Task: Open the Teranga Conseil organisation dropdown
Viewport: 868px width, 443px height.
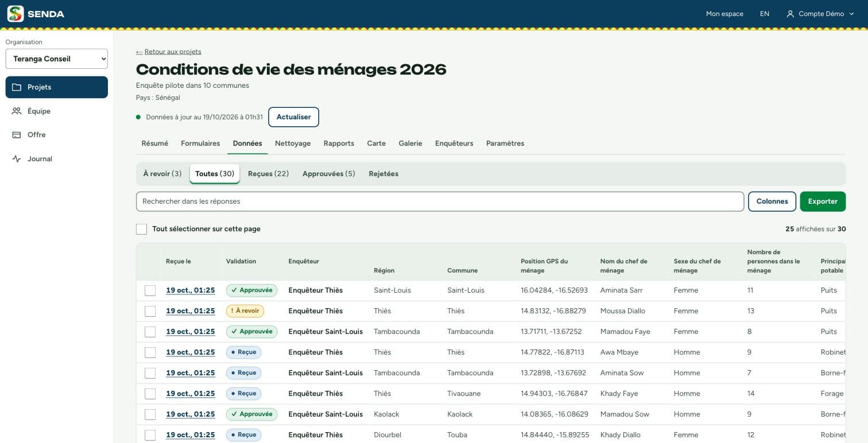Action: click(57, 59)
